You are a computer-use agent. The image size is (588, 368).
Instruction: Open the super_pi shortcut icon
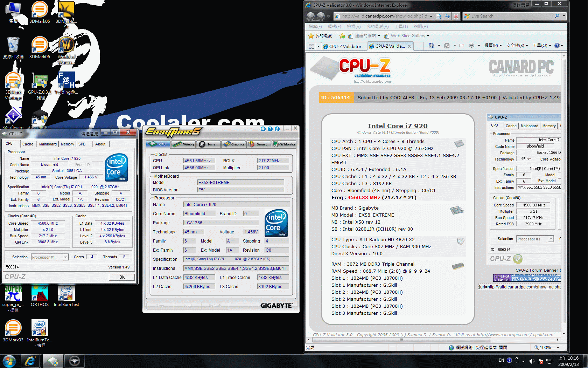click(13, 298)
